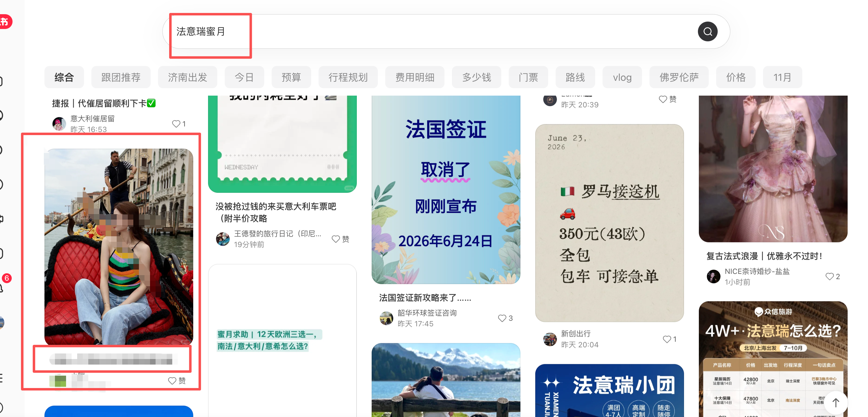
Task: Select the 今日 filter tab
Action: click(x=244, y=77)
